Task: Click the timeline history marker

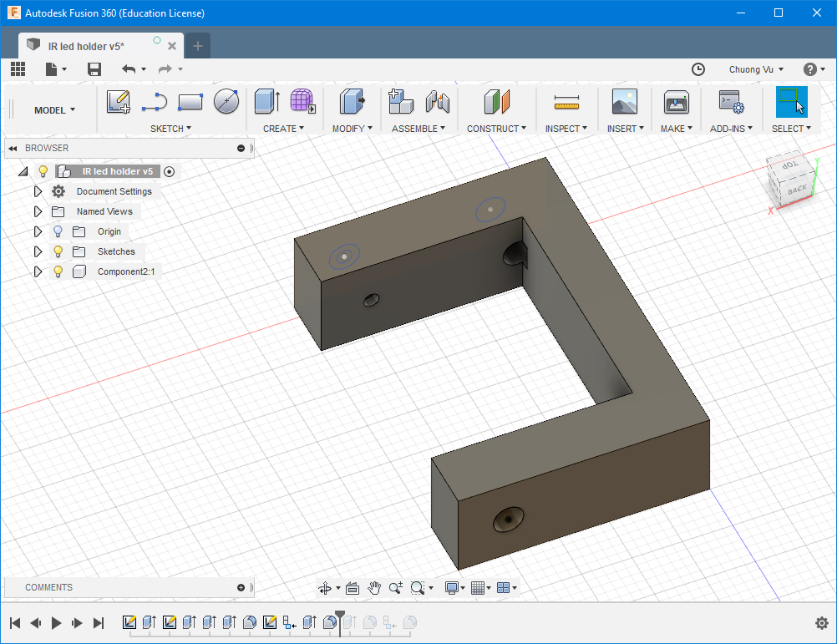Action: point(339,622)
